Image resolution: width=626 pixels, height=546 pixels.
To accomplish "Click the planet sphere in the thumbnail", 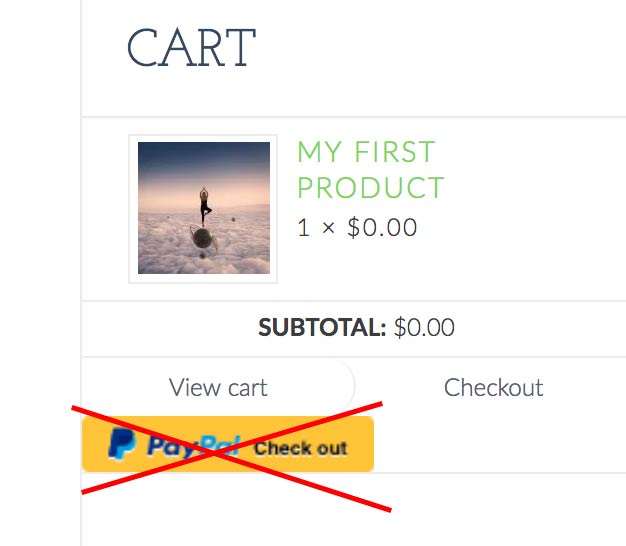I will tap(204, 238).
